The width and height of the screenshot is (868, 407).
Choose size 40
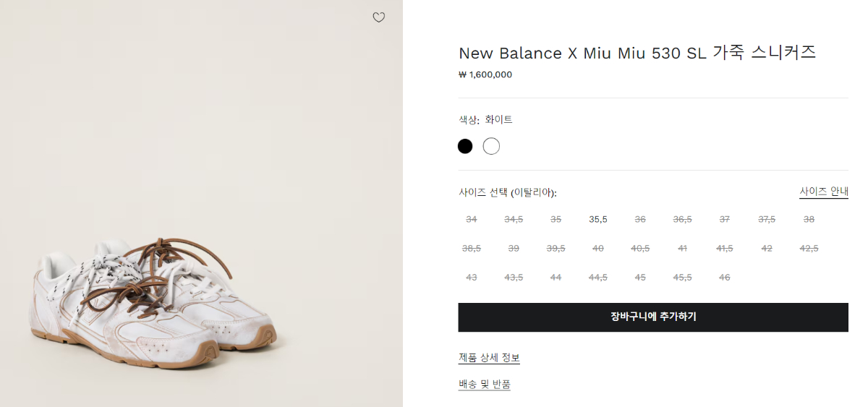pyautogui.click(x=598, y=248)
